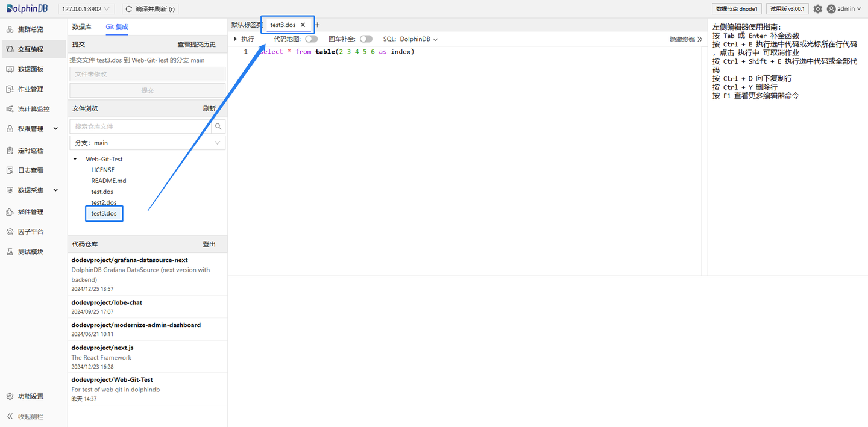The height and width of the screenshot is (427, 868).
Task: Open the 127.0.0.1:8902 connection dropdown
Action: (86, 9)
